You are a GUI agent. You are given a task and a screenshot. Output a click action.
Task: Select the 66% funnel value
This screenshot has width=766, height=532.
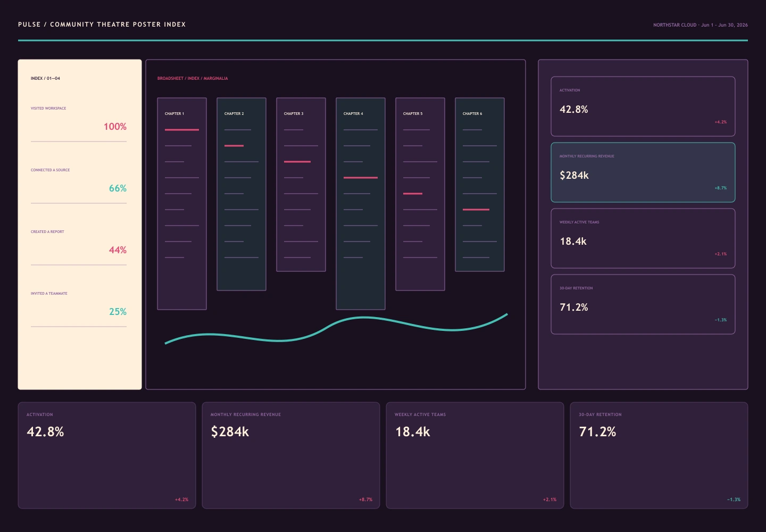pyautogui.click(x=118, y=188)
